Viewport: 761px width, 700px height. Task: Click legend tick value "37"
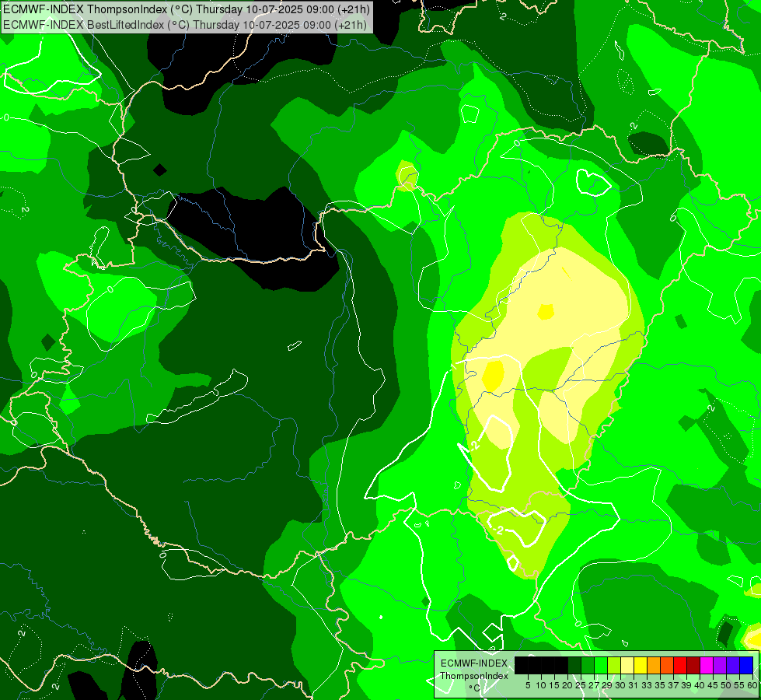pos(674,685)
